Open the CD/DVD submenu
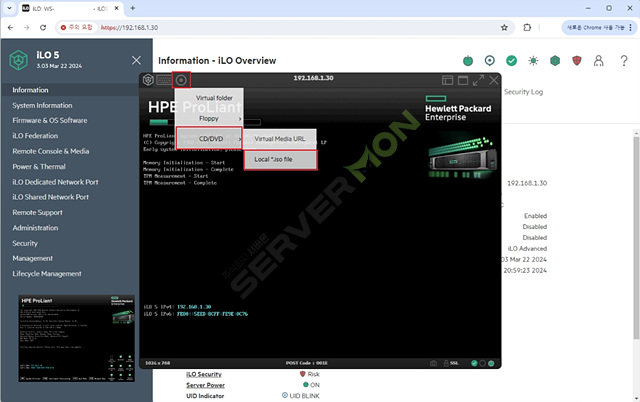Viewport: 640px width, 402px height. pyautogui.click(x=209, y=138)
